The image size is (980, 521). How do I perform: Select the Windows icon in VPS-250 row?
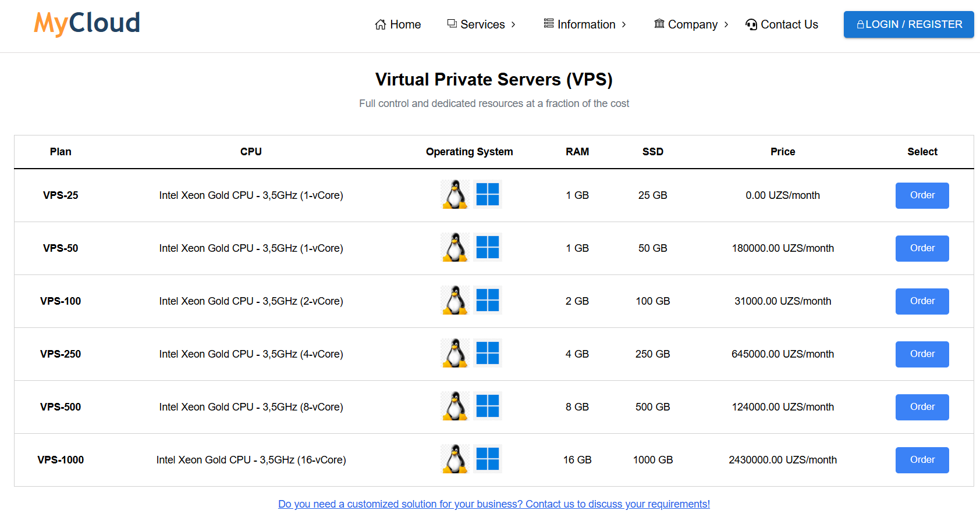(x=487, y=354)
